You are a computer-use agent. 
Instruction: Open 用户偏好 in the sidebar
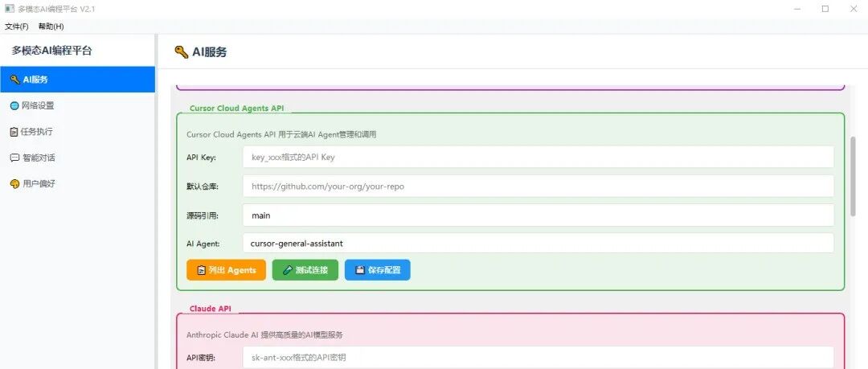pyautogui.click(x=77, y=183)
